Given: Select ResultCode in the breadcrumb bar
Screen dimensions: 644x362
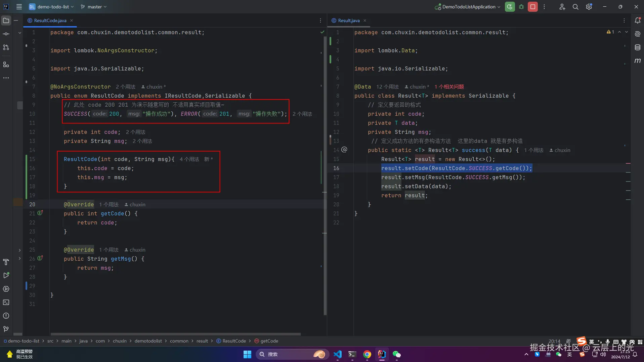Looking at the screenshot, I should (231, 341).
